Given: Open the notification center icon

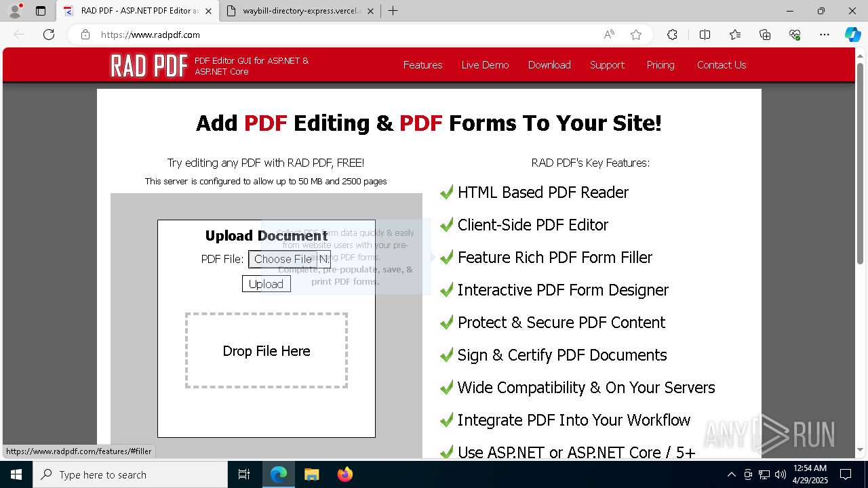Looking at the screenshot, I should pos(846,474).
